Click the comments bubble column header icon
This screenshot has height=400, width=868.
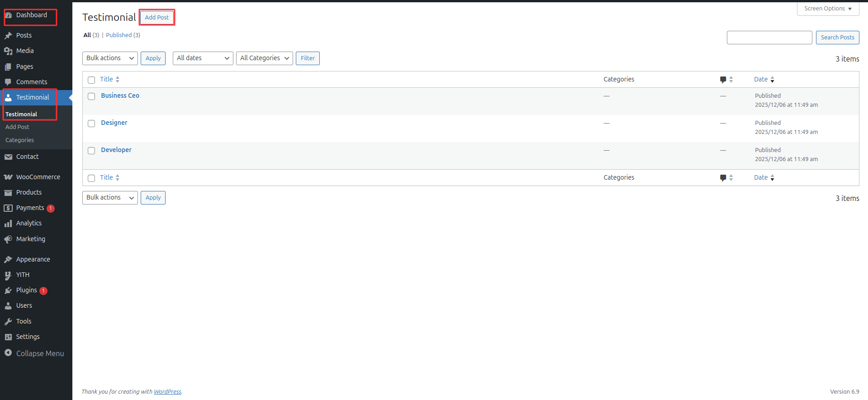[723, 80]
